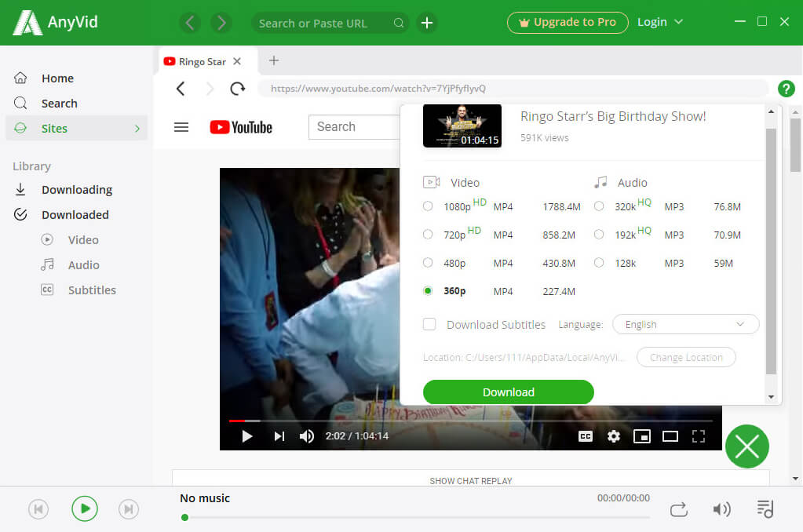This screenshot has height=532, width=803.
Task: Reload the YouTube page
Action: (237, 89)
